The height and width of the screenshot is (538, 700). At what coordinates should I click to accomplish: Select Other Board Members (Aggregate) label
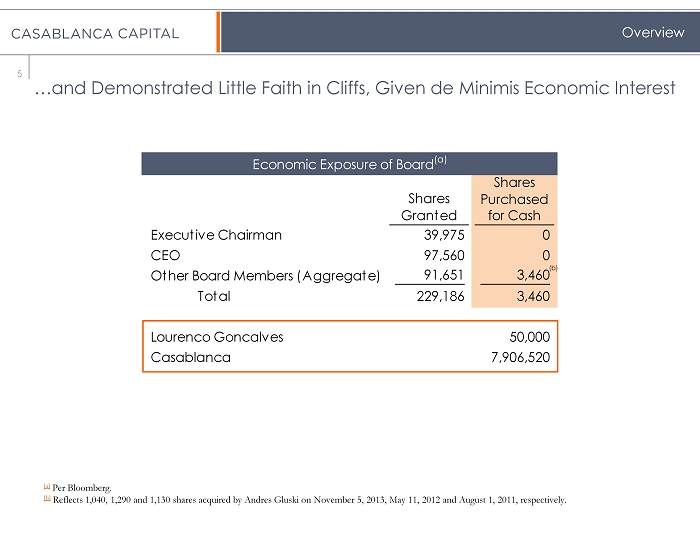tap(265, 275)
